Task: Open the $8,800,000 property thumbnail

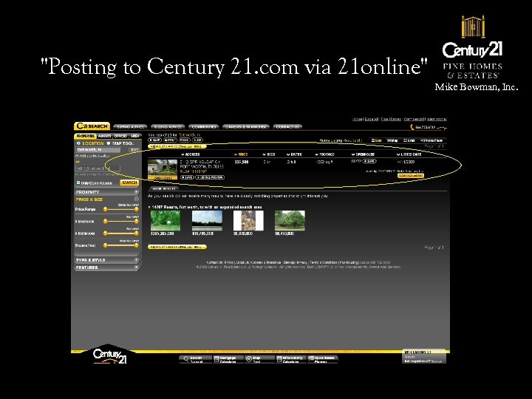Action: [x=248, y=220]
